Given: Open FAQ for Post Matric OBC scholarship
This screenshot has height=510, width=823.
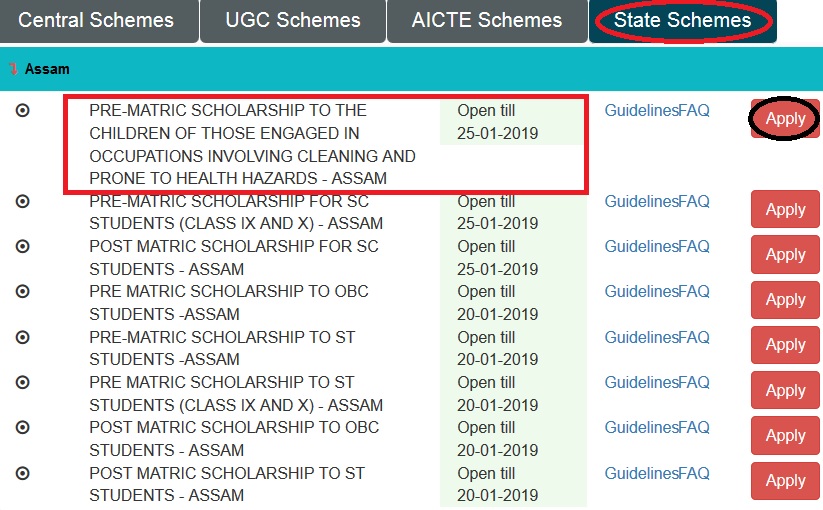Looking at the screenshot, I should [x=694, y=427].
